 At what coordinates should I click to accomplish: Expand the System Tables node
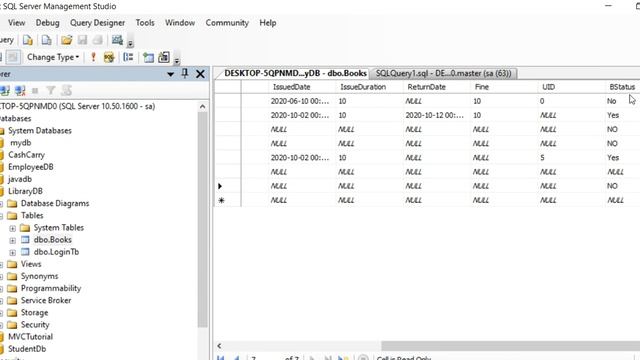(13, 228)
